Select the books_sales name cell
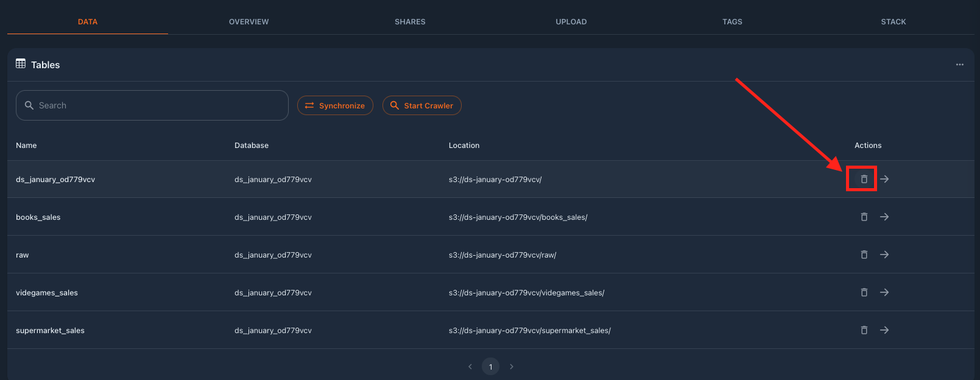980x380 pixels. click(x=38, y=217)
